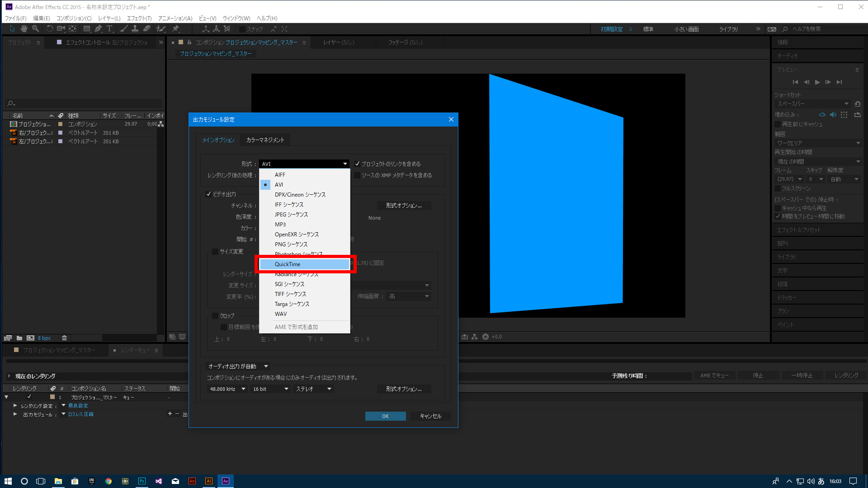Toggle ソースの XMP メタデータを含める checkbox

pos(357,175)
